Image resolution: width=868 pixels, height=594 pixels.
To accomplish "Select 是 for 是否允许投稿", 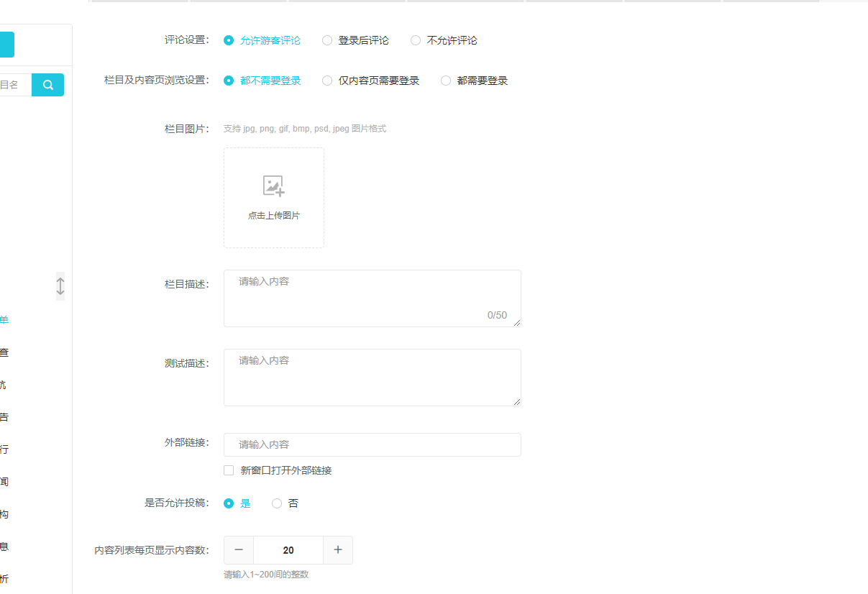I will (229, 503).
